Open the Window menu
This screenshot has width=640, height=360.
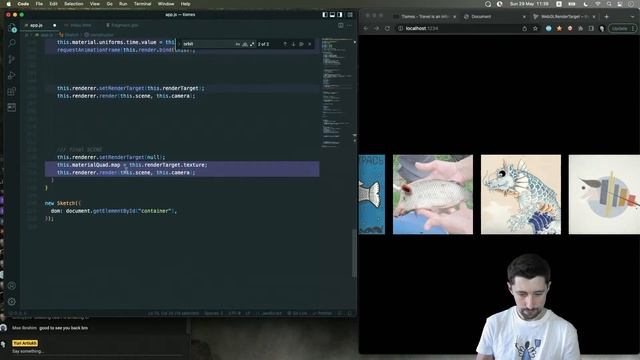pyautogui.click(x=166, y=4)
